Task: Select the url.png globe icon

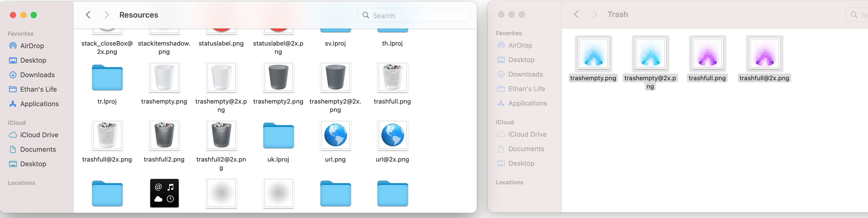Action: [335, 135]
